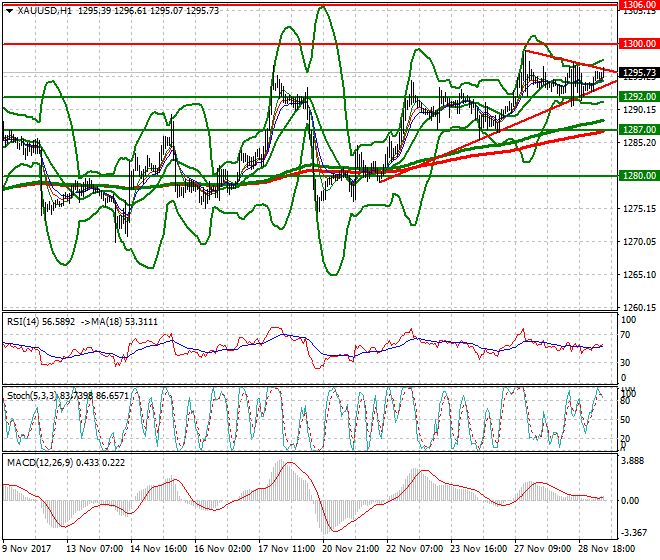The image size is (660, 560).
Task: Click the 1285.20 price scale value
Action: 639,143
